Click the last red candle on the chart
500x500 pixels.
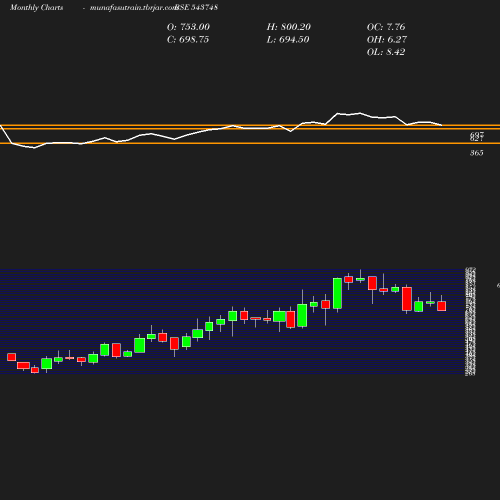(x=442, y=306)
